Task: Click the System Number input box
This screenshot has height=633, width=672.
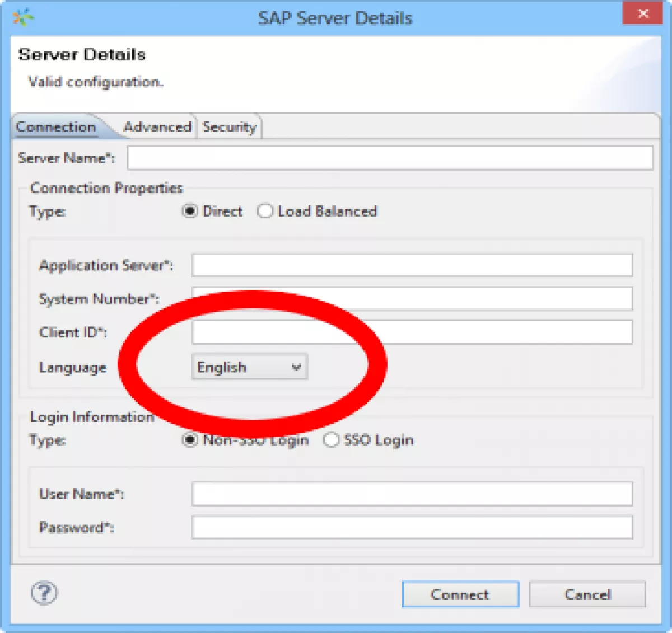Action: coord(412,299)
